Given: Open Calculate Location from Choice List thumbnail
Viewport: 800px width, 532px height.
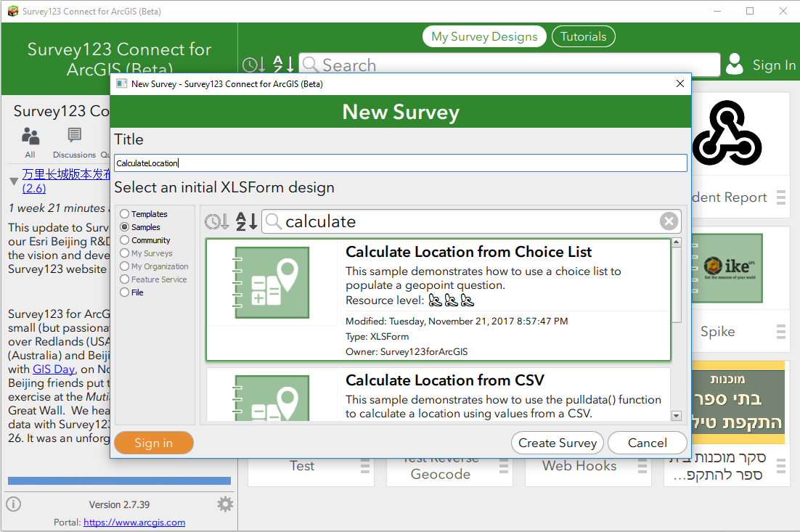Looking at the screenshot, I should (x=272, y=282).
